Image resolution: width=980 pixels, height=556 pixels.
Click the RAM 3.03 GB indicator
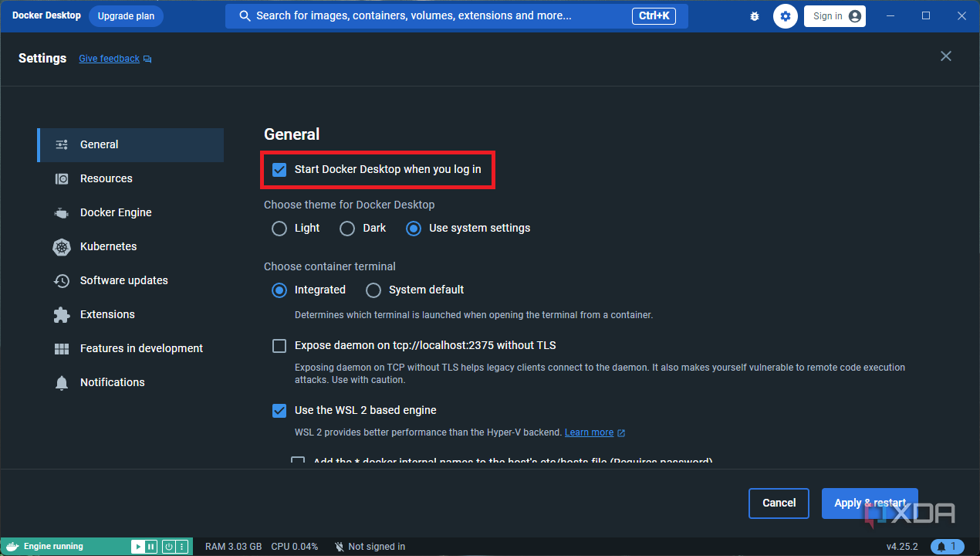pyautogui.click(x=233, y=547)
